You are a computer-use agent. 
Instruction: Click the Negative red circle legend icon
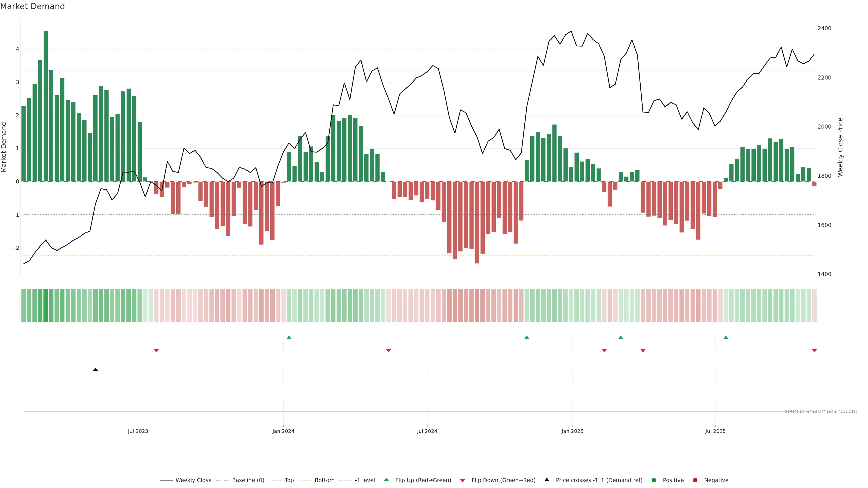tap(695, 480)
